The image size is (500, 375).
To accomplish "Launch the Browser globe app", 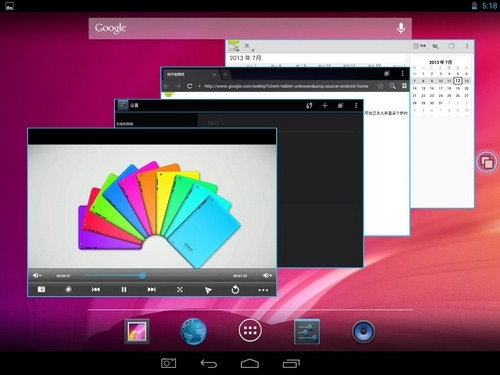I will (193, 331).
